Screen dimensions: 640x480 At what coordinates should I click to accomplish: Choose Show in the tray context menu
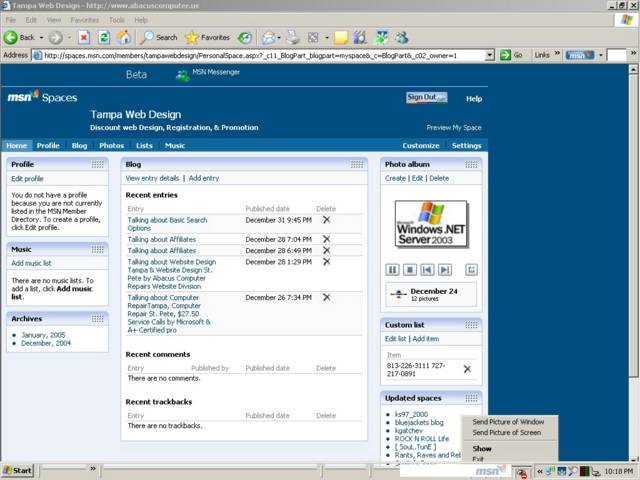[482, 449]
